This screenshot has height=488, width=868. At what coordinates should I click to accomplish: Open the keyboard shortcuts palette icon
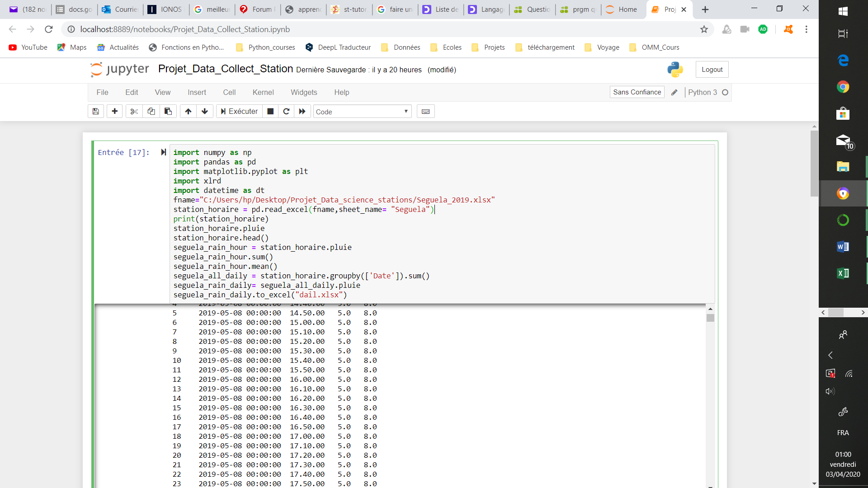(425, 111)
